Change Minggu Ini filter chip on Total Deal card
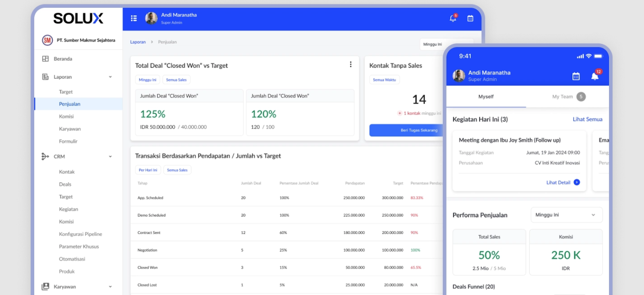 point(148,80)
